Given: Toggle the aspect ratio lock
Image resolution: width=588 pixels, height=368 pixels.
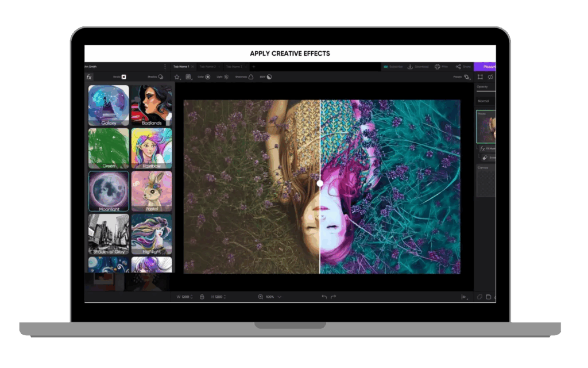Looking at the screenshot, I should 202,297.
